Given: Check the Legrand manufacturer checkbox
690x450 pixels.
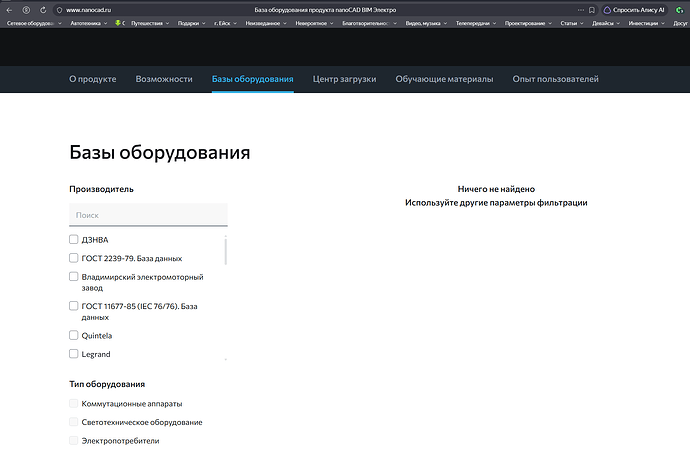Looking at the screenshot, I should (73, 354).
